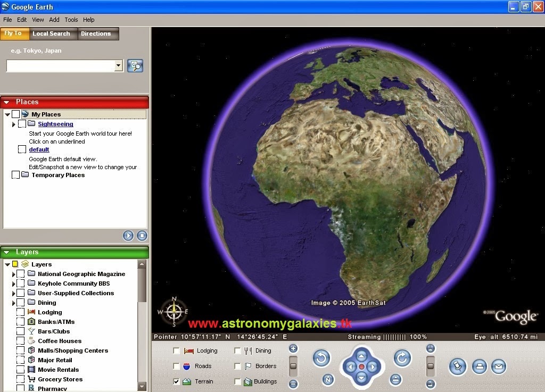Enable the Roads checkbox
The height and width of the screenshot is (392, 545).
[x=176, y=366]
